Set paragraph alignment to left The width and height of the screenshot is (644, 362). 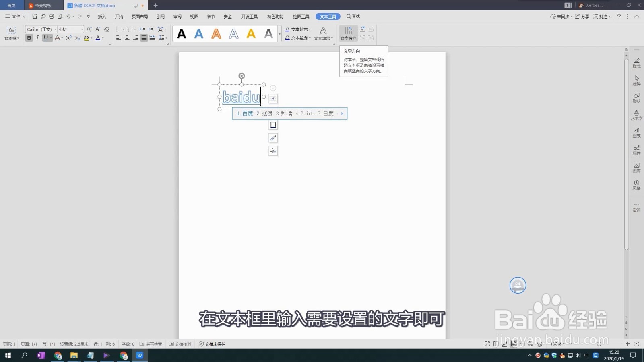click(x=119, y=38)
